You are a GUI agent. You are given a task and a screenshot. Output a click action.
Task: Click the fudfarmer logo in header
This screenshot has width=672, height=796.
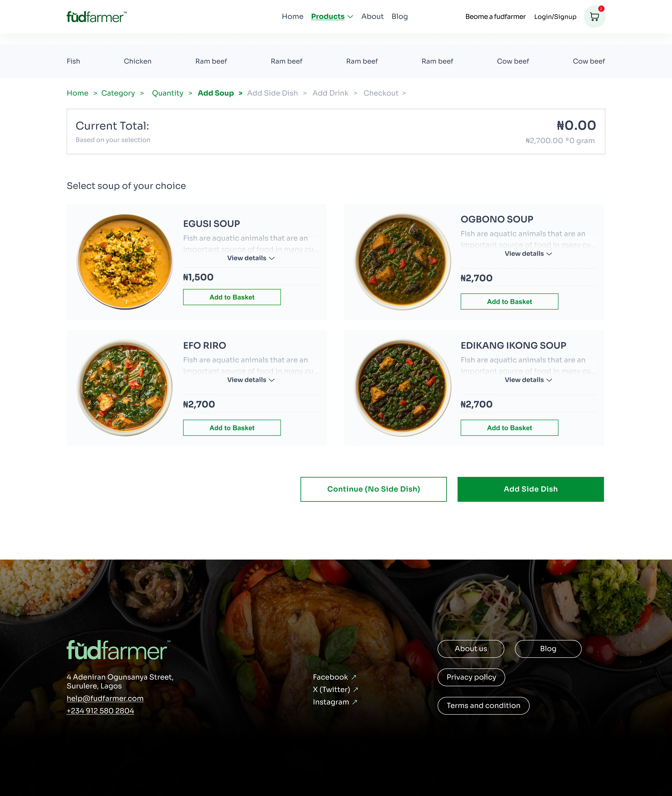(x=97, y=17)
